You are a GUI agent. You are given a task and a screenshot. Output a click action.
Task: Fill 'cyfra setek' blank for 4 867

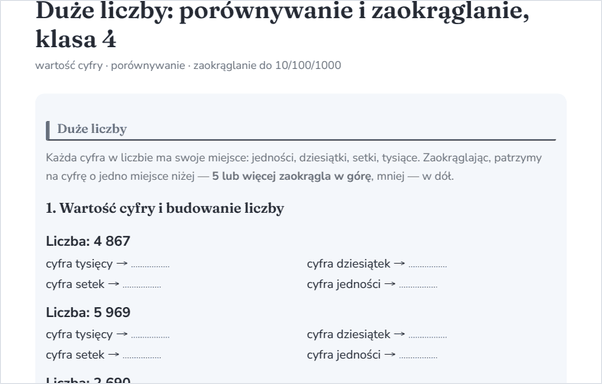coord(142,285)
